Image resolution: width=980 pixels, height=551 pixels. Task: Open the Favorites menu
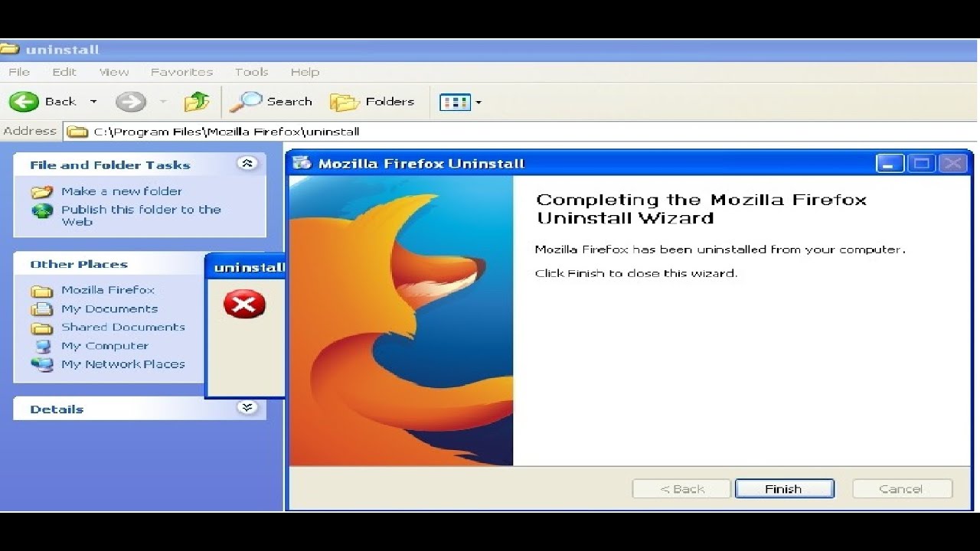click(x=181, y=72)
